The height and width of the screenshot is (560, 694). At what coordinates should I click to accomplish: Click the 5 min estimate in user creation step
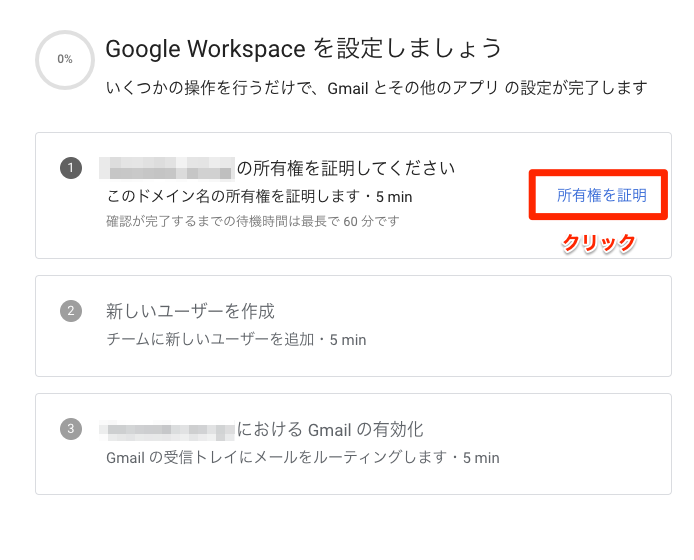(347, 340)
